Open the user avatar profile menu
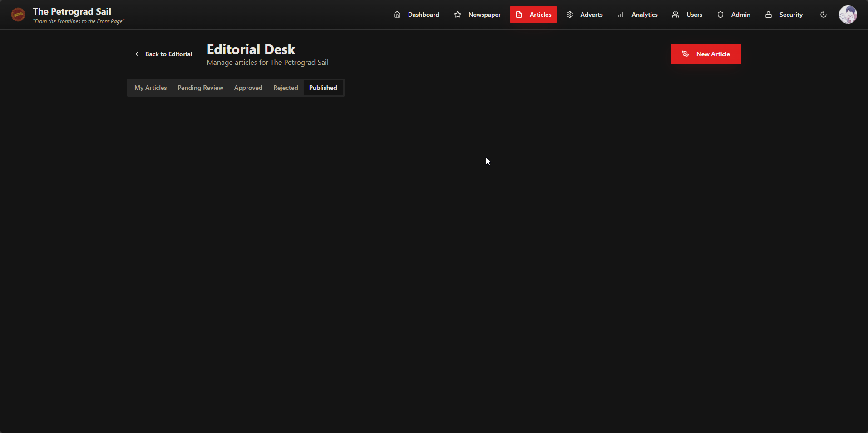 [x=848, y=15]
